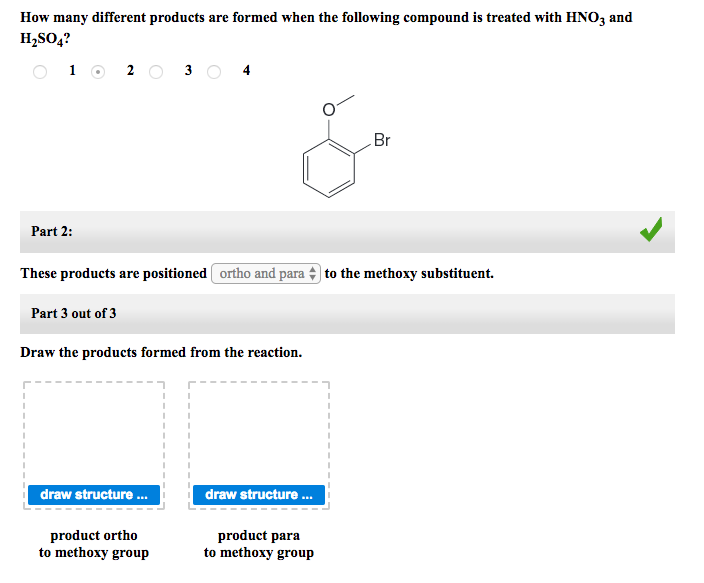Click 'draw structure' for the para product

(259, 495)
